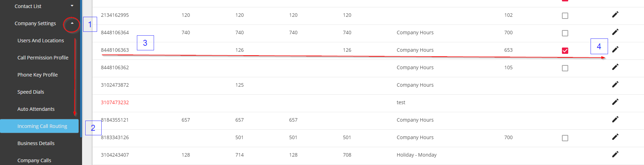Edit the 2134162995 routing row
The image size is (644, 165).
click(615, 14)
